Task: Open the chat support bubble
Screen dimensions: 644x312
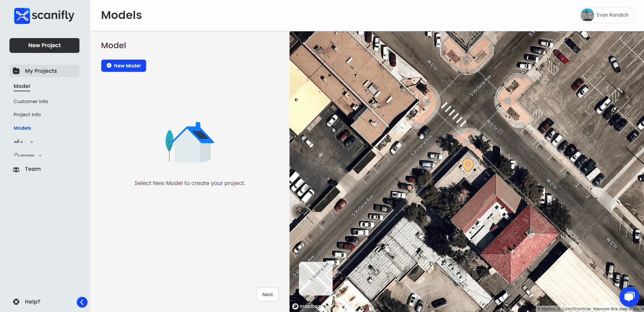Action: tap(629, 297)
